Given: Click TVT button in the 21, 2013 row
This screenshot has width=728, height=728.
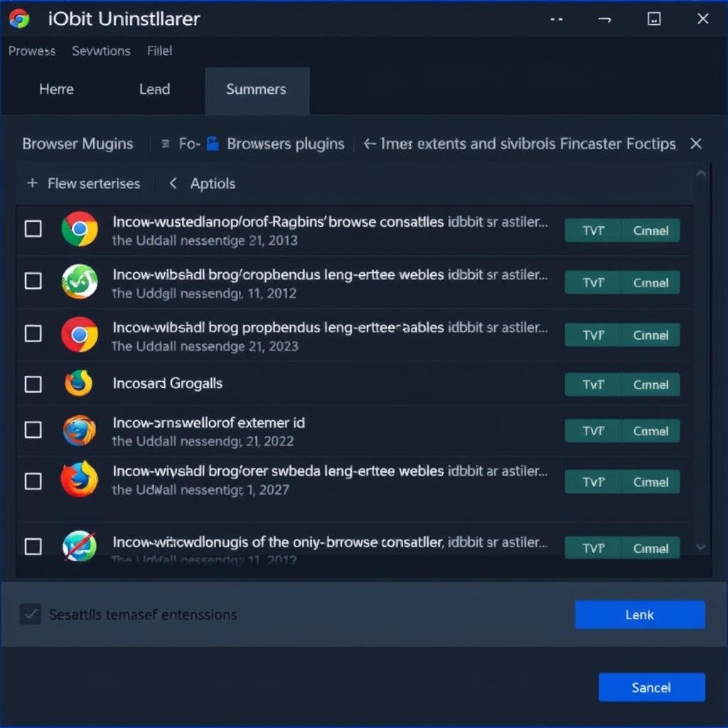Looking at the screenshot, I should (593, 230).
